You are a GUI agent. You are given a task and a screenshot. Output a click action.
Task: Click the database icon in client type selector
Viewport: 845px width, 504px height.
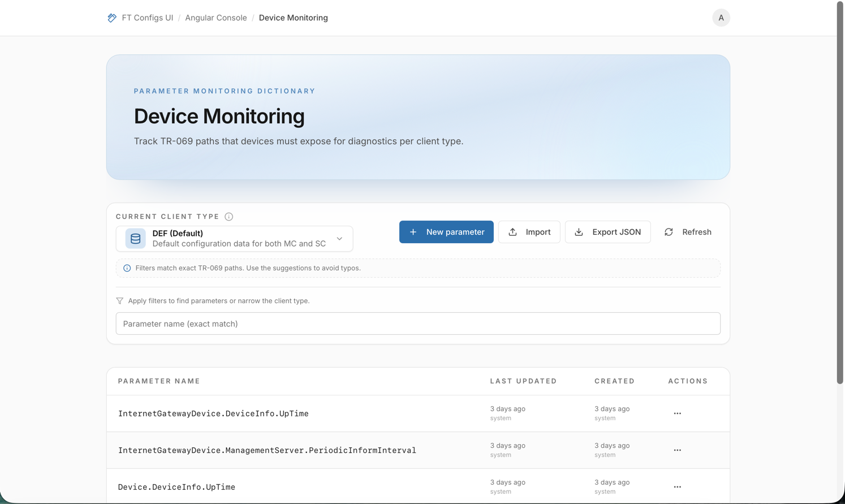tap(136, 239)
